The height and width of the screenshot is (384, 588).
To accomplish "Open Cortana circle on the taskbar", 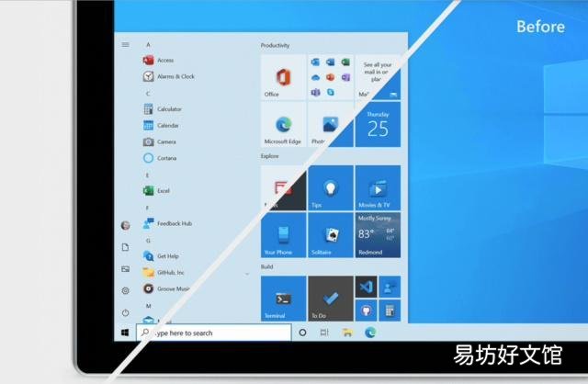I will coord(302,333).
